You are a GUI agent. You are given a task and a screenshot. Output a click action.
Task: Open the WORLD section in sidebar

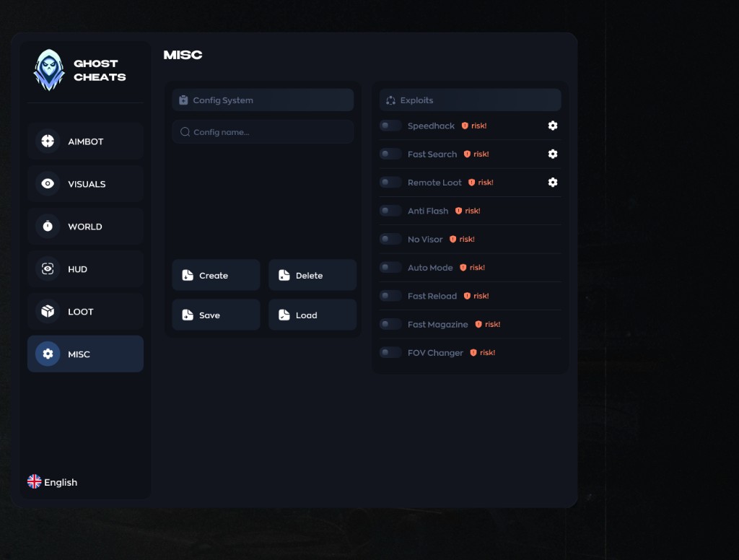(85, 227)
